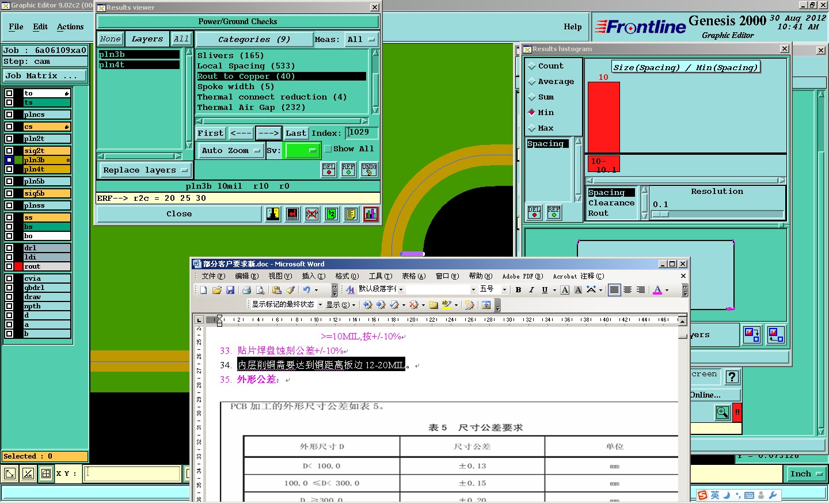Image resolution: width=829 pixels, height=504 pixels.
Task: Open the Replace layers dropdown
Action: (145, 170)
